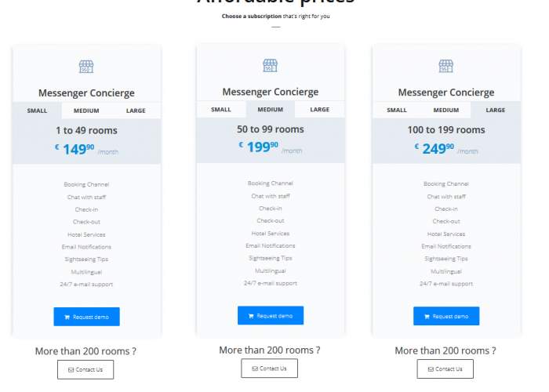Screen dimensions: 549x392
Task: Choose MEDIUM tab in the third card
Action: point(446,111)
